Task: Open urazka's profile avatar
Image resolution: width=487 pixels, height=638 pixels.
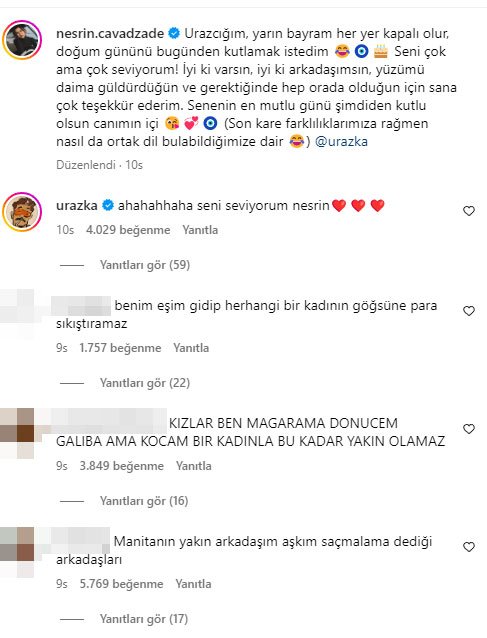Action: pos(22,212)
